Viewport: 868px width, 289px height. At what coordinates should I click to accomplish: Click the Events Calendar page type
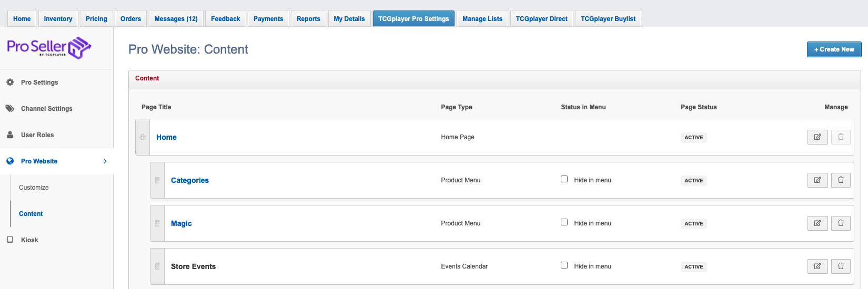point(465,266)
